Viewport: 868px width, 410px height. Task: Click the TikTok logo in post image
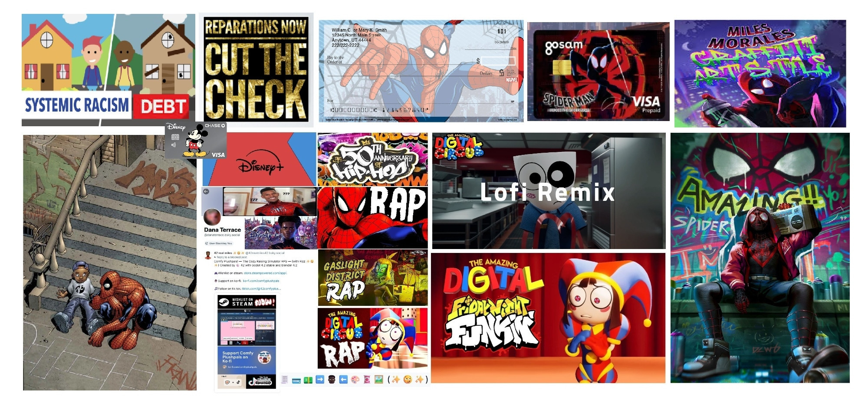point(252,381)
